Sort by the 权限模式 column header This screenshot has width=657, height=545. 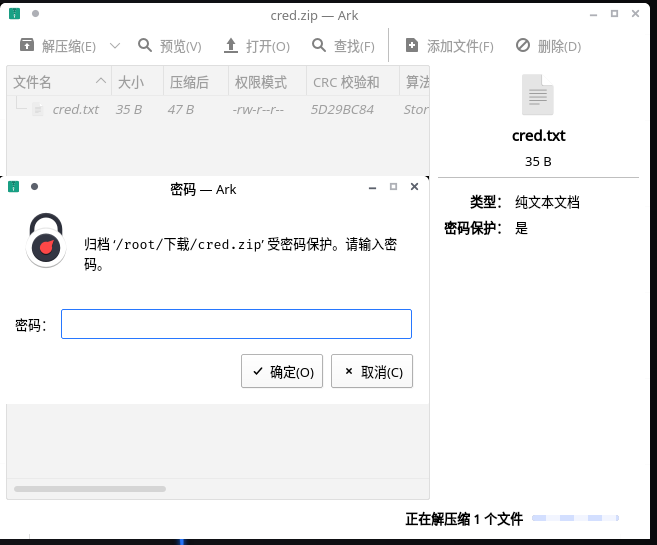point(267,82)
